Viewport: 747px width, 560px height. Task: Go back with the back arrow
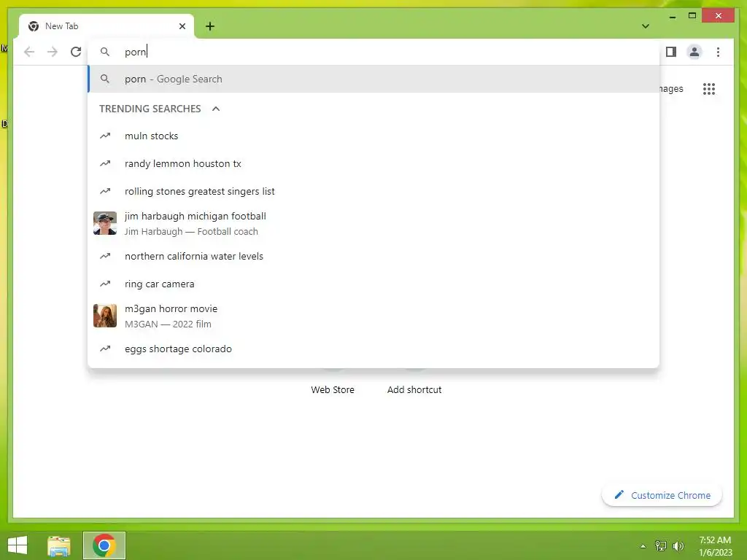29,52
